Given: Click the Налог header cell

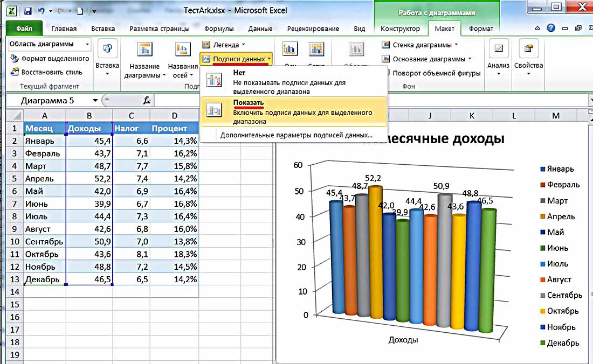Looking at the screenshot, I should (131, 128).
